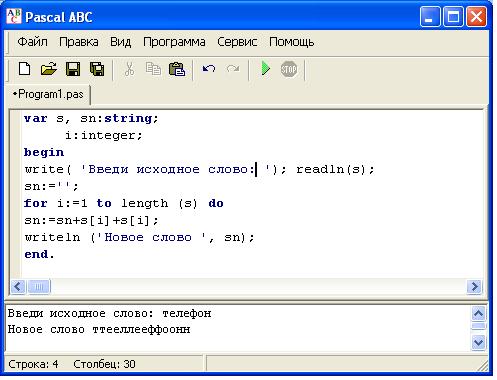Click left arrow of the editor horizontal scrollbar
497x380 pixels.
click(18, 287)
